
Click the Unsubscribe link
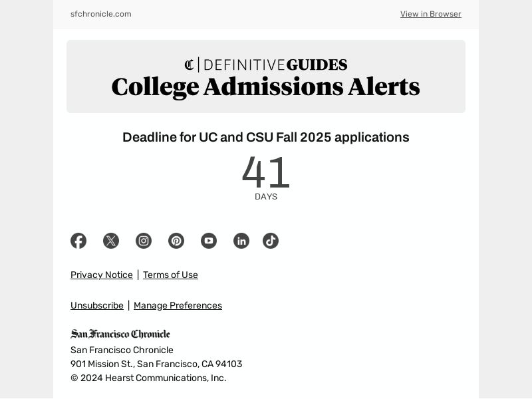pos(96,305)
